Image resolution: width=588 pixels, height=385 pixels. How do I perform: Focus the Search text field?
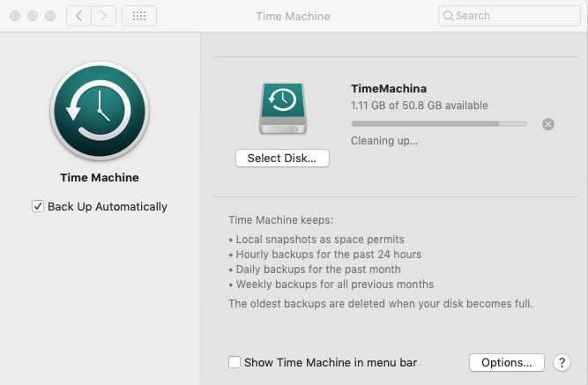tap(510, 16)
